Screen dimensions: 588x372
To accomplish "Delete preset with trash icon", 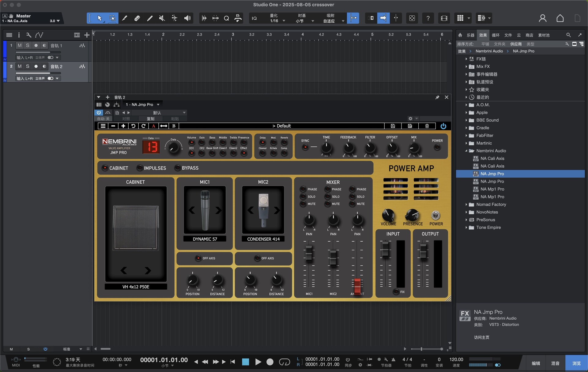I will pos(427,126).
